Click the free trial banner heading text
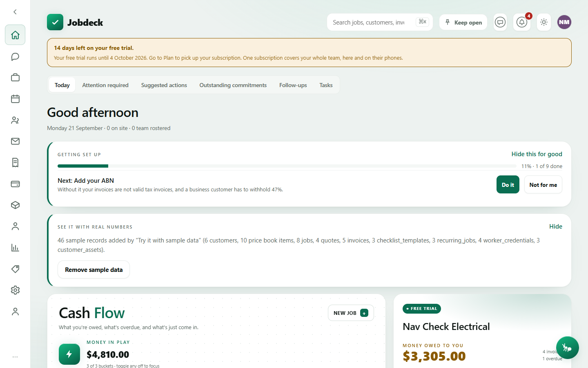This screenshot has height=368, width=588. (x=94, y=48)
